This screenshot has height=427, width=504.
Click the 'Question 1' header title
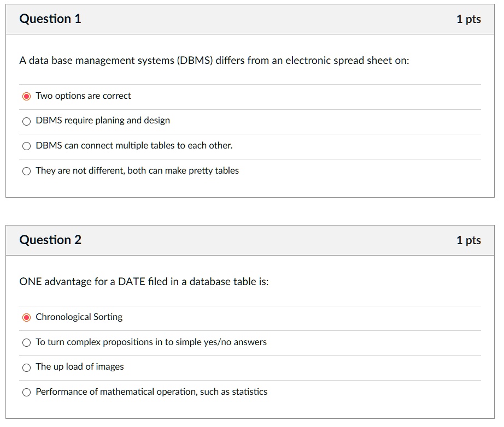(x=50, y=19)
